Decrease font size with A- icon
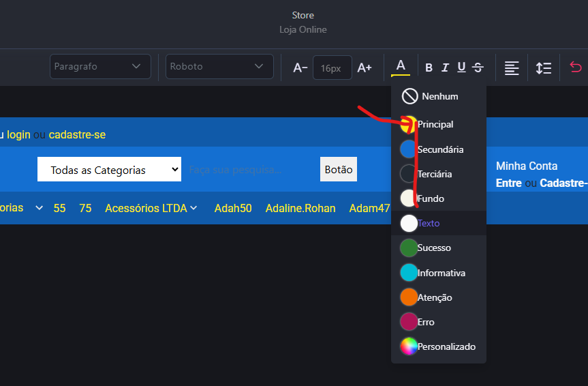 [x=300, y=68]
